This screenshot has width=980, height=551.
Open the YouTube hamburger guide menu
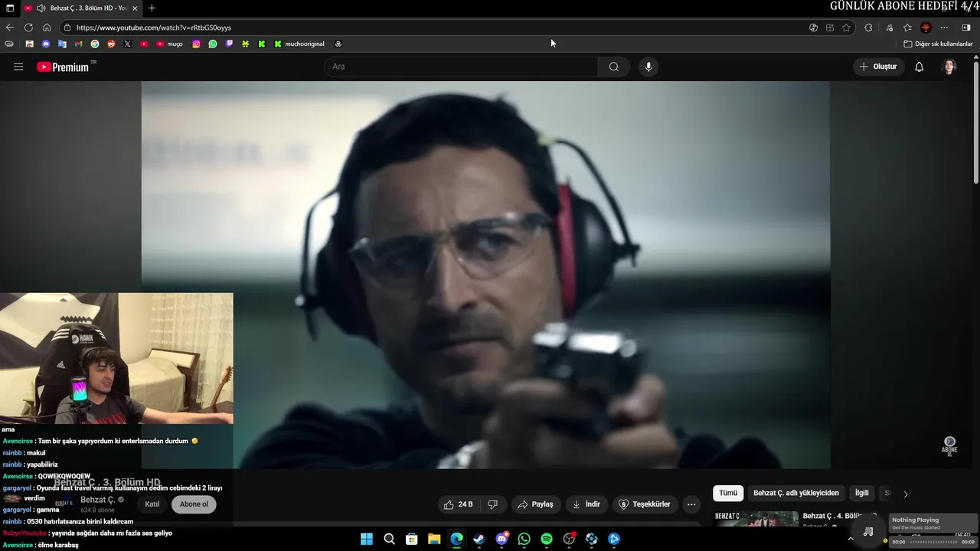tap(18, 67)
